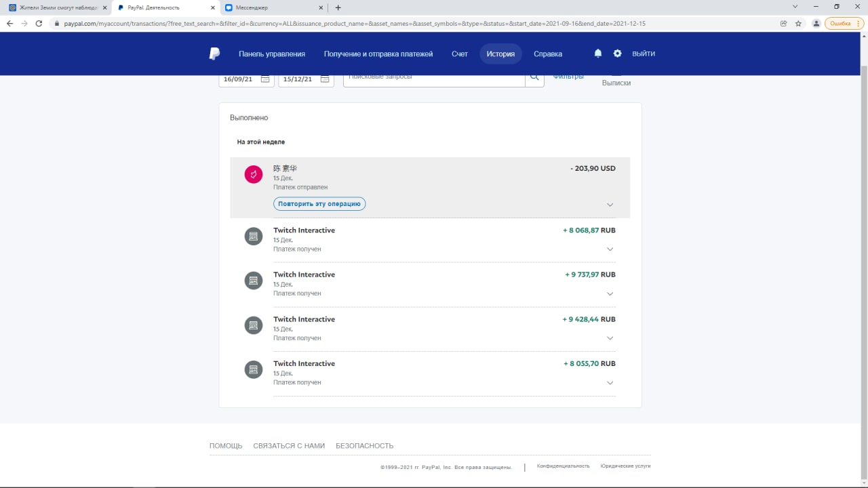Open the Счет menu item
The width and height of the screenshot is (868, 488).
(x=460, y=54)
